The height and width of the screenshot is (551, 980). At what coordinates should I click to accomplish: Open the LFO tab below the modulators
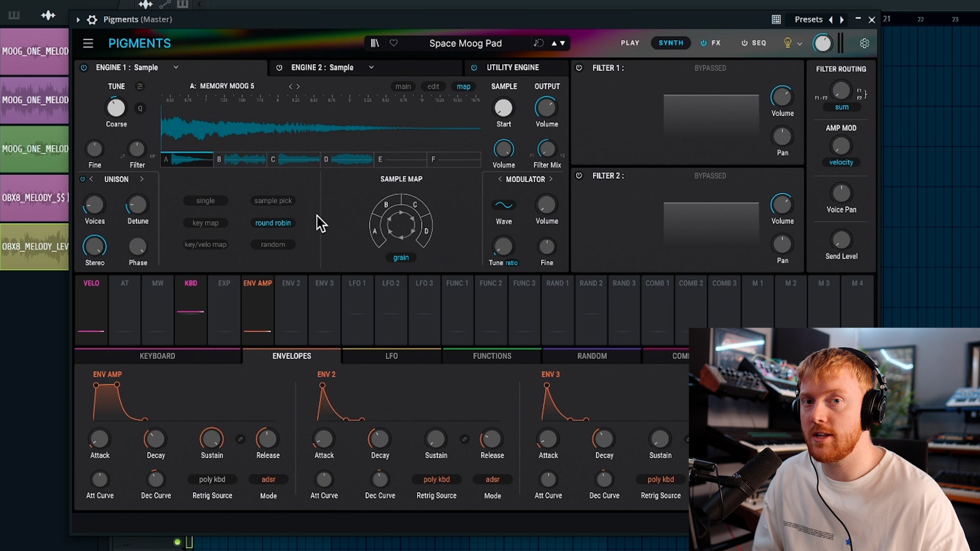391,356
